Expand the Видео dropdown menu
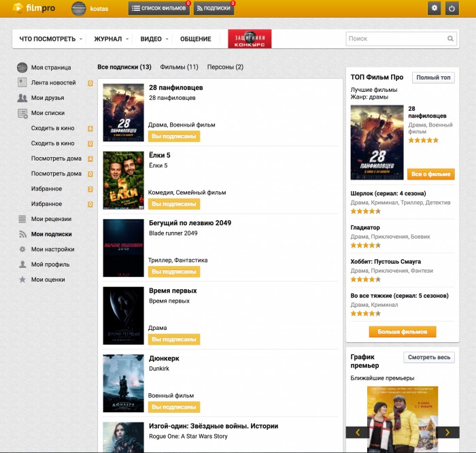 pyautogui.click(x=154, y=39)
